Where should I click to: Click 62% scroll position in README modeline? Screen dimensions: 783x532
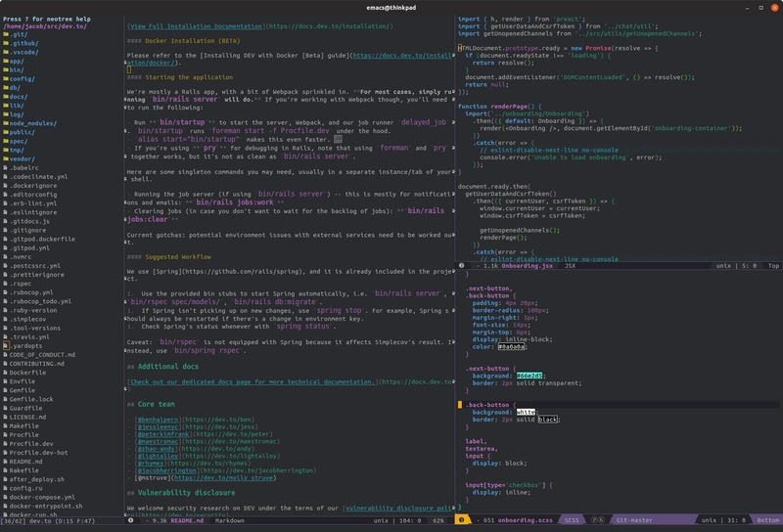click(438, 520)
